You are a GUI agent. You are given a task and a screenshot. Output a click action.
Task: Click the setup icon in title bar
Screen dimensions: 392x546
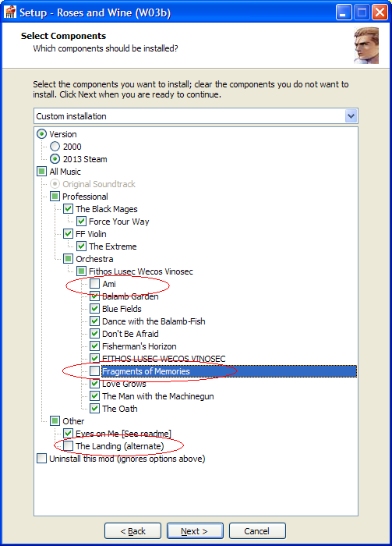tap(10, 12)
